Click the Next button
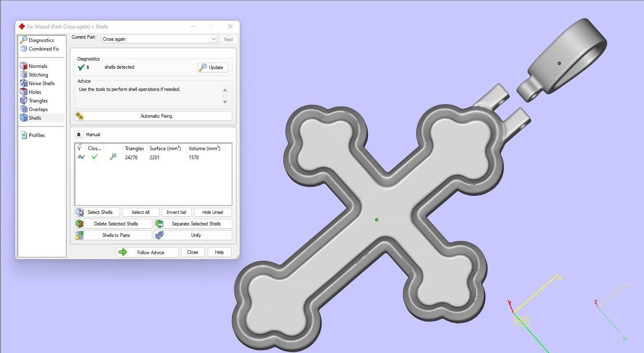The height and width of the screenshot is (353, 644). 228,39
